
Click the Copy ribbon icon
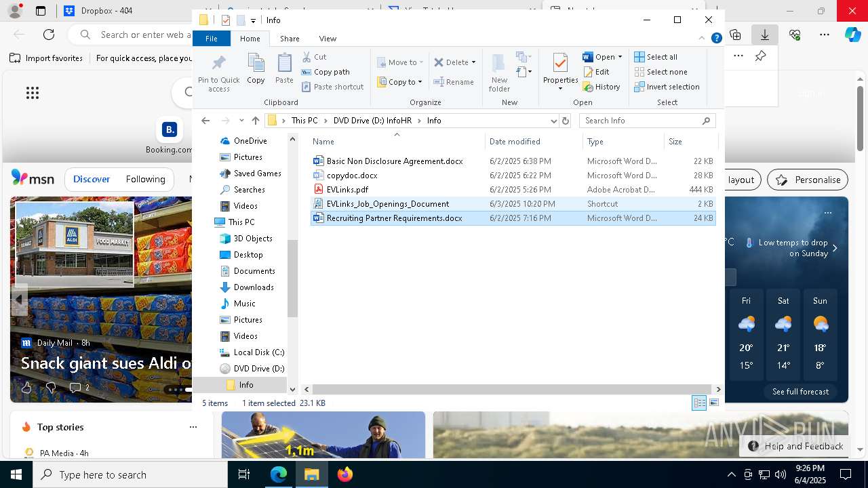[x=256, y=69]
